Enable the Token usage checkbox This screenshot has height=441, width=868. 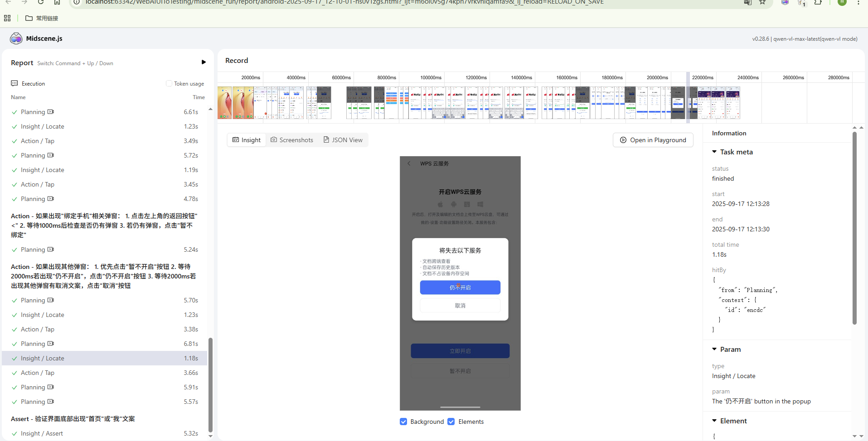pyautogui.click(x=169, y=83)
